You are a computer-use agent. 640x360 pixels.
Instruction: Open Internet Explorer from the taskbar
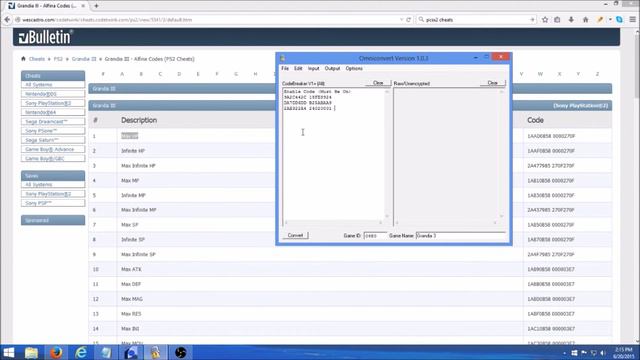(81, 352)
